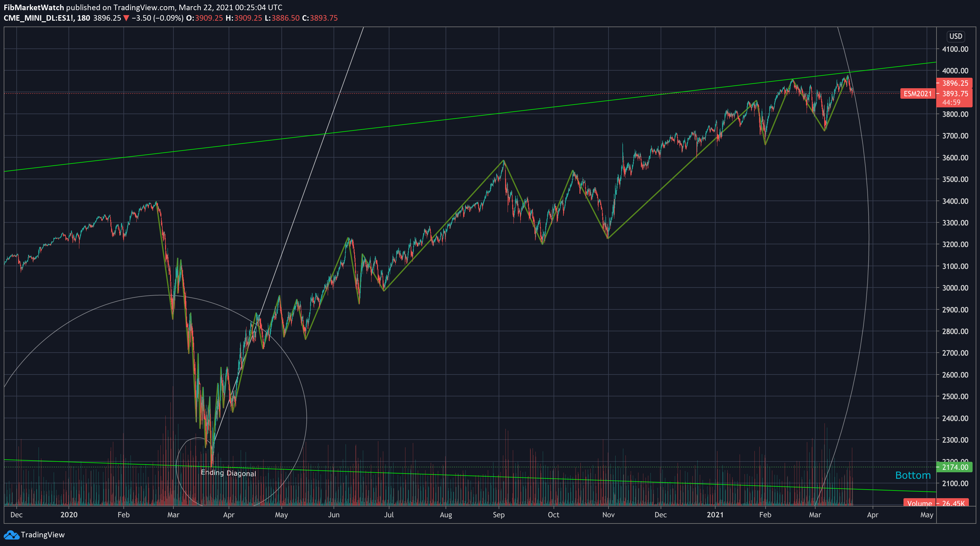Click the green 2174.00 price level label
Viewport: 980px width, 546px height.
[x=955, y=467]
